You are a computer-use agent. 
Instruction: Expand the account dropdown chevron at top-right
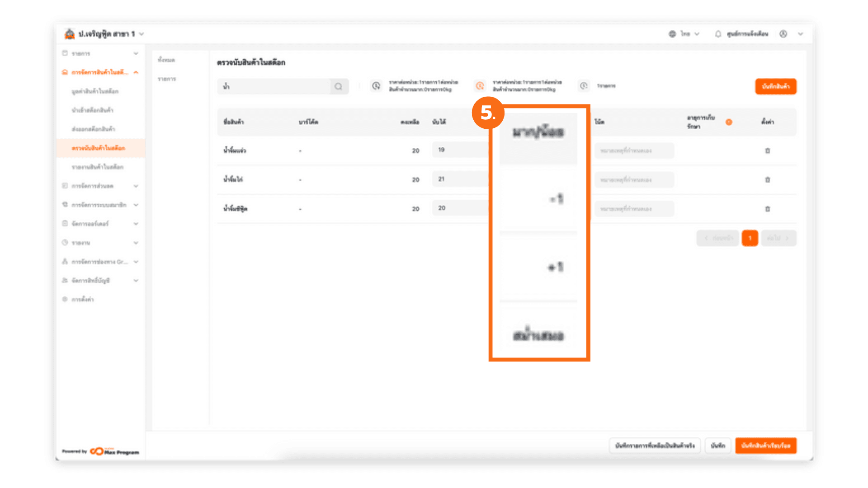point(800,34)
